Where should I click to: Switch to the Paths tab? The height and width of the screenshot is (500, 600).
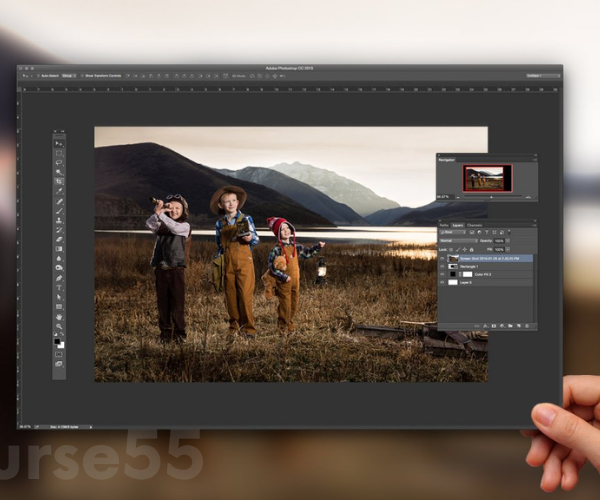click(444, 225)
